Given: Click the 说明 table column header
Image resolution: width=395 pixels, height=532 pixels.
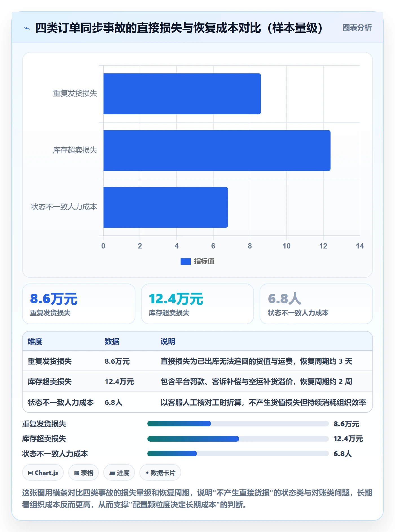Looking at the screenshot, I should pos(168,341).
